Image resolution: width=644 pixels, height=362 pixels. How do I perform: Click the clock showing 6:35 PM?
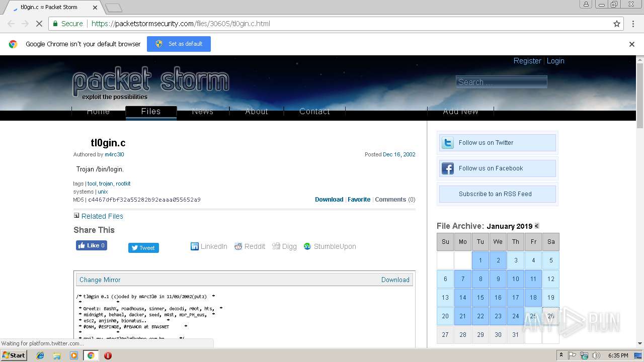pyautogui.click(x=618, y=355)
